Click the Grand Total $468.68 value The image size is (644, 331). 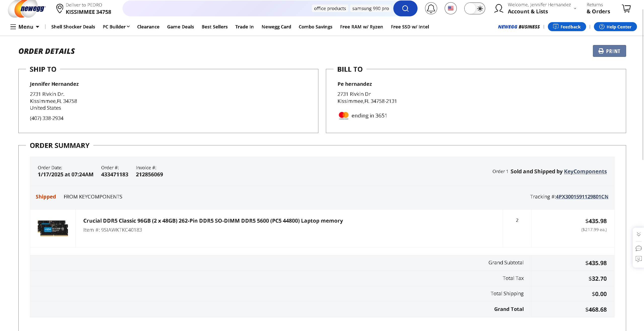pyautogui.click(x=596, y=310)
